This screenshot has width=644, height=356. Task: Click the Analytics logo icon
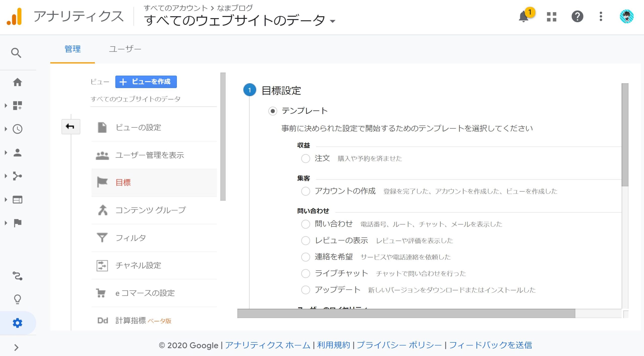point(14,17)
